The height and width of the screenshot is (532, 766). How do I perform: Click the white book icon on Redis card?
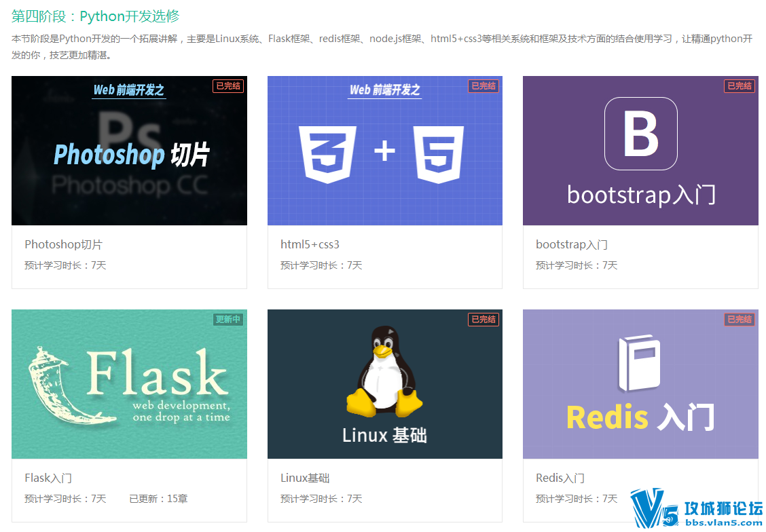coord(639,364)
